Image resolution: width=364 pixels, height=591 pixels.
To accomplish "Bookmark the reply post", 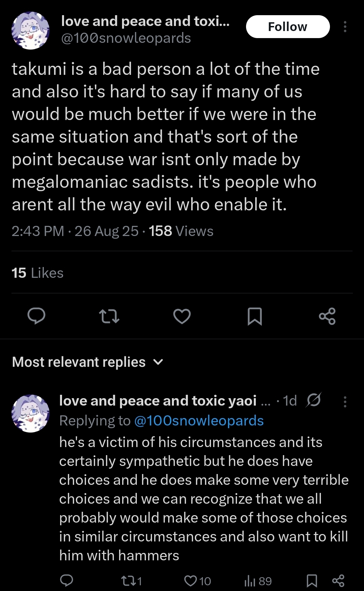I will point(312,581).
